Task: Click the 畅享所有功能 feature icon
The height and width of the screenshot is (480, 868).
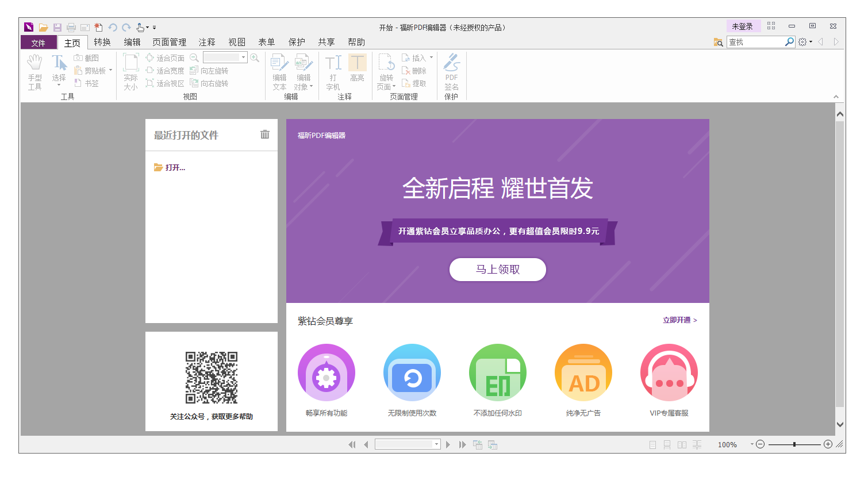Action: 327,373
